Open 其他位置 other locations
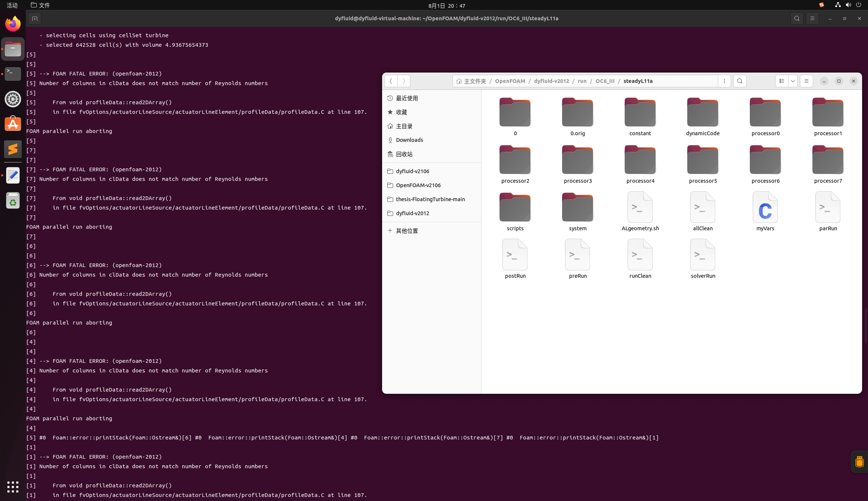This screenshot has height=501, width=868. click(x=431, y=231)
